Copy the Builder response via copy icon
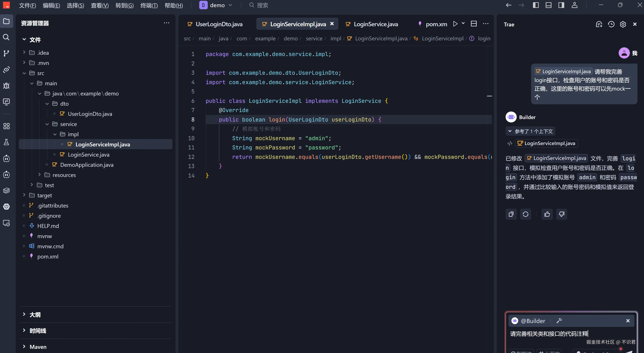Screen dimensions: 644x353 coord(511,214)
